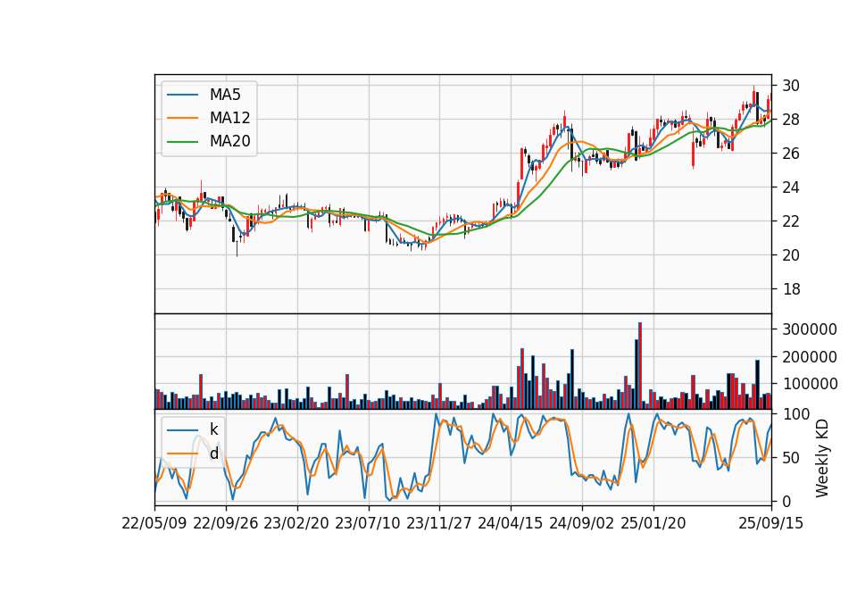The height and width of the screenshot is (616, 857).
Task: Click the tallest red volume bar above 300000
Action: click(640, 366)
